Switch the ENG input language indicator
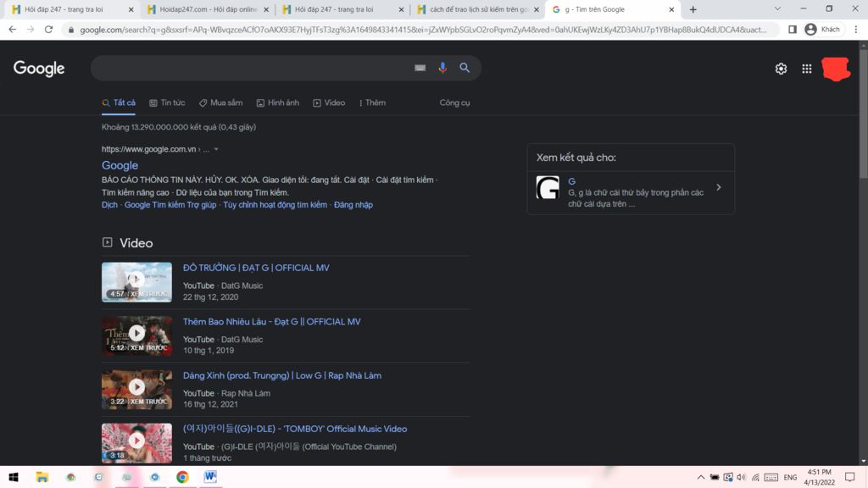This screenshot has height=488, width=868. [x=790, y=477]
